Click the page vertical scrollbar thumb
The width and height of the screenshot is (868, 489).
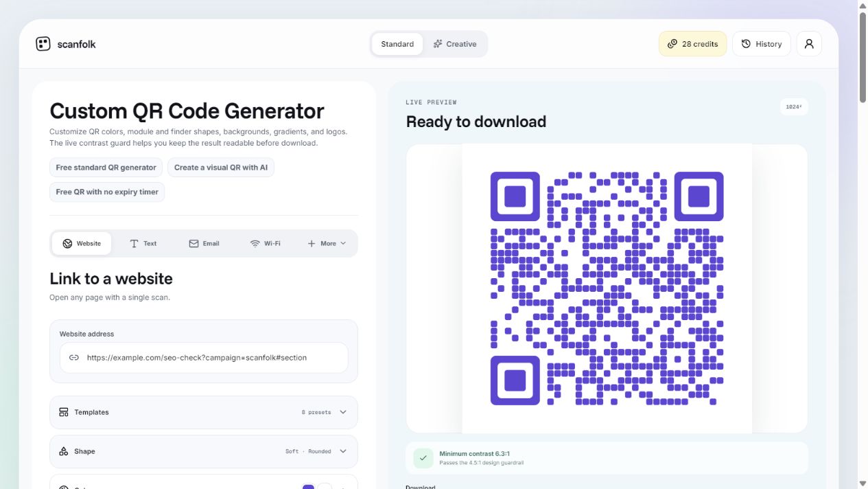863,57
